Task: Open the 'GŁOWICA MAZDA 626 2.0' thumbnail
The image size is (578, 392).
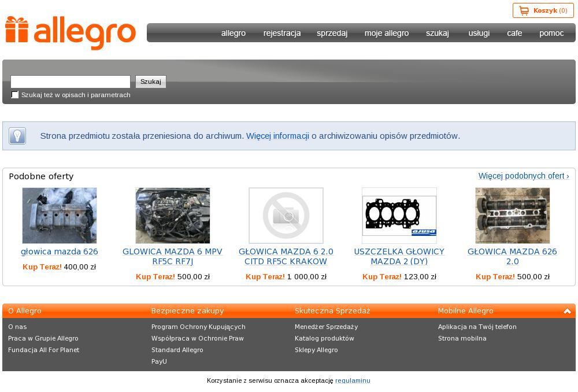Action: click(512, 215)
